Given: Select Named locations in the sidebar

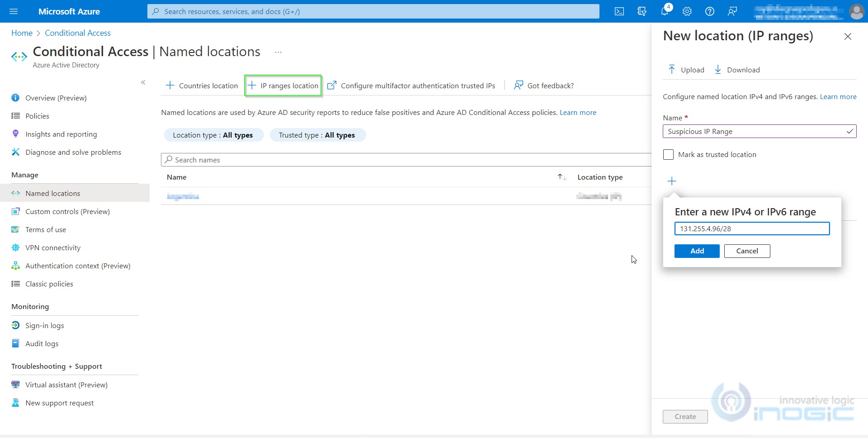Looking at the screenshot, I should 75,193.
